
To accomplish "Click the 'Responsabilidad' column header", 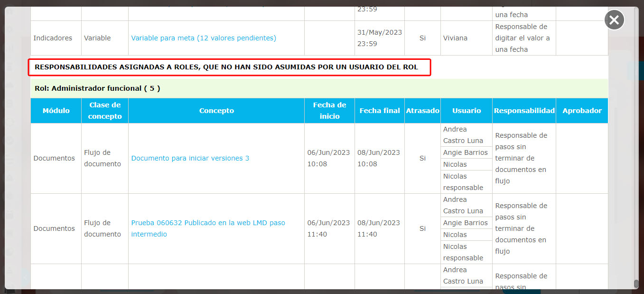I will click(x=524, y=111).
